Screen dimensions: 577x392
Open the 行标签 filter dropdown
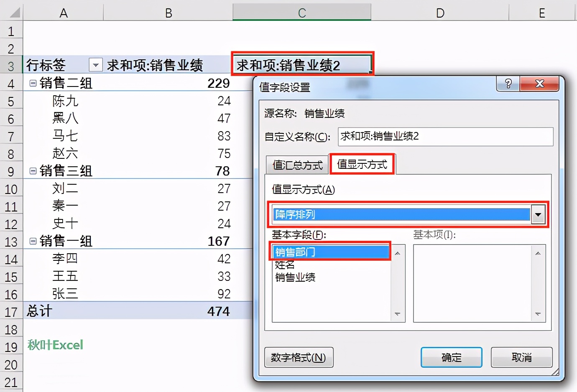(96, 65)
